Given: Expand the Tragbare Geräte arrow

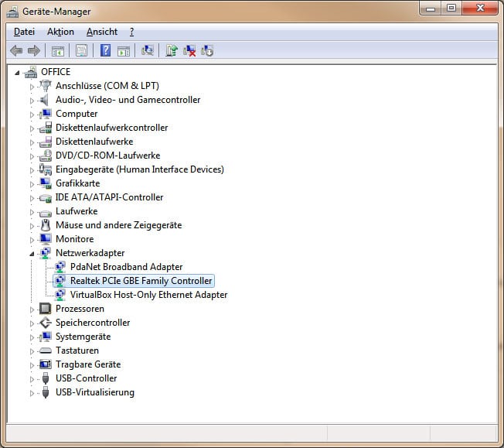Looking at the screenshot, I should [x=32, y=365].
